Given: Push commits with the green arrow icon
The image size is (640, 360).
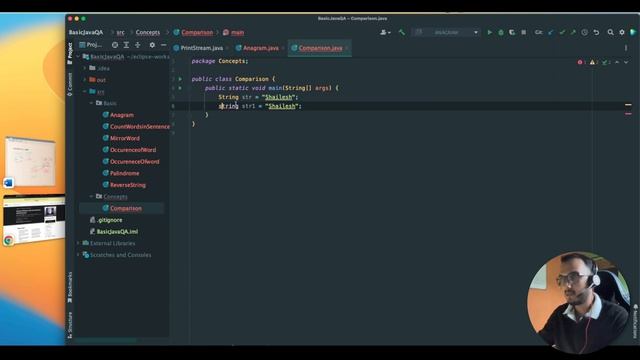Looking at the screenshot, I should pyautogui.click(x=573, y=32).
